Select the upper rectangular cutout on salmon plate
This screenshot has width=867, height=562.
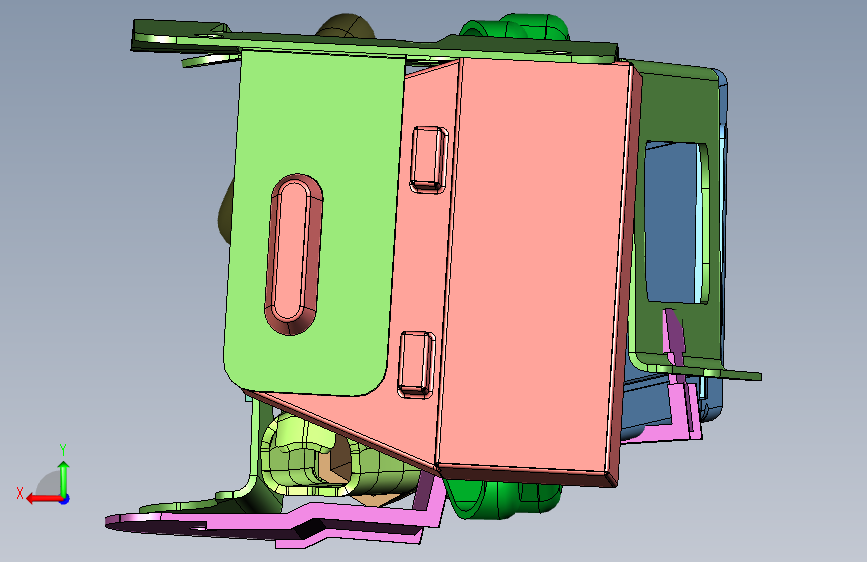click(x=429, y=160)
